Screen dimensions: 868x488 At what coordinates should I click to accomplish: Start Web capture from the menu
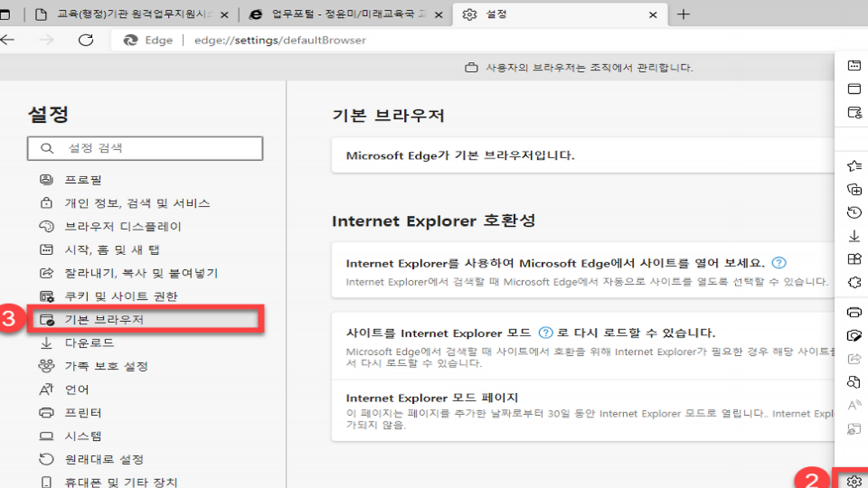(x=854, y=335)
